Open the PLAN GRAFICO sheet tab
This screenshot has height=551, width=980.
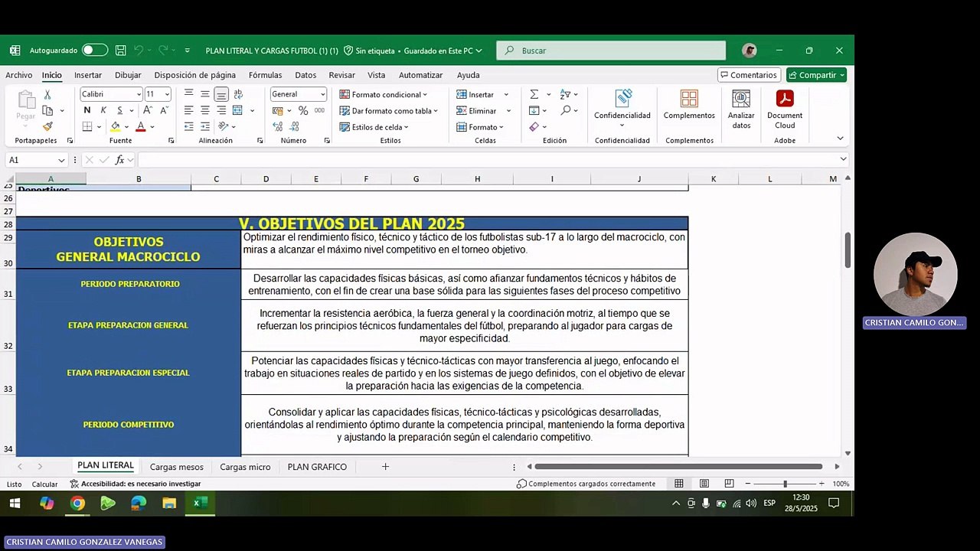[317, 467]
